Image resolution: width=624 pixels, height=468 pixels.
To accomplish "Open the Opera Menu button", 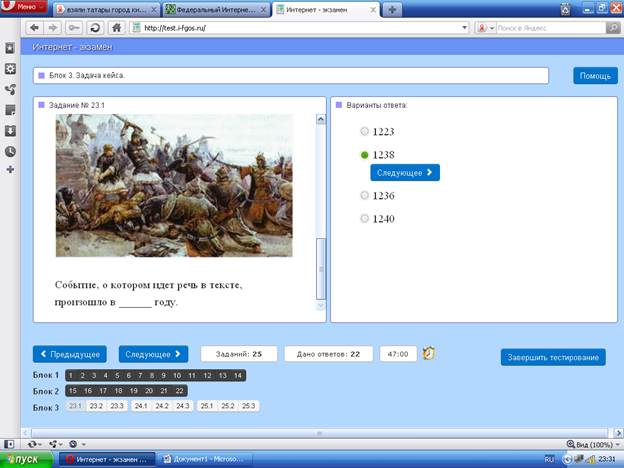I will tap(24, 6).
